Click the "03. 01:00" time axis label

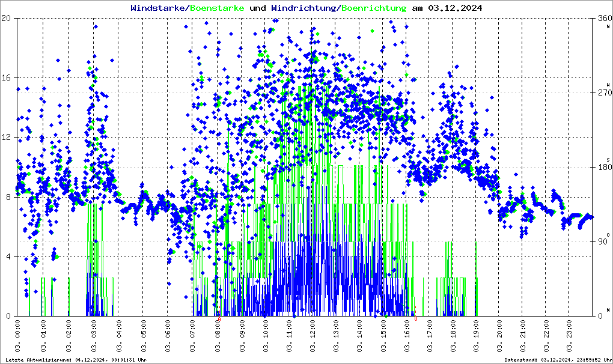(x=43, y=336)
